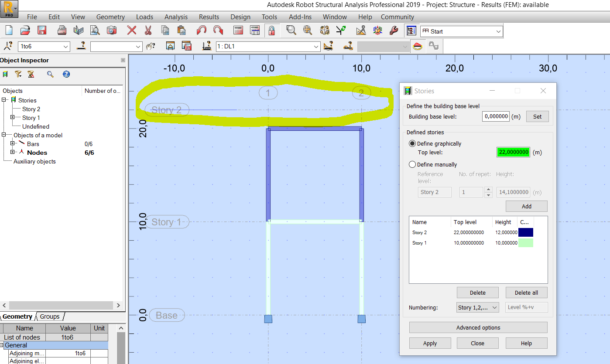Viewport: 610px width, 364px height.
Task: Open the Geometry menu
Action: (x=110, y=17)
